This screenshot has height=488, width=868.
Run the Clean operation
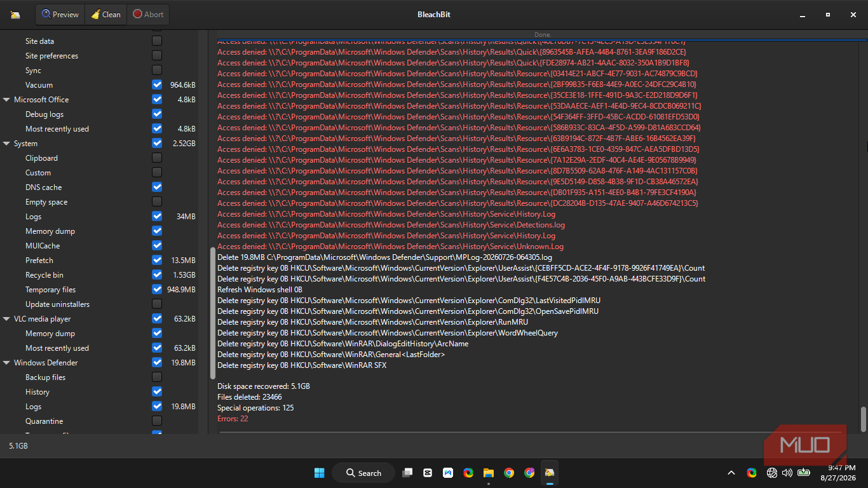[105, 14]
